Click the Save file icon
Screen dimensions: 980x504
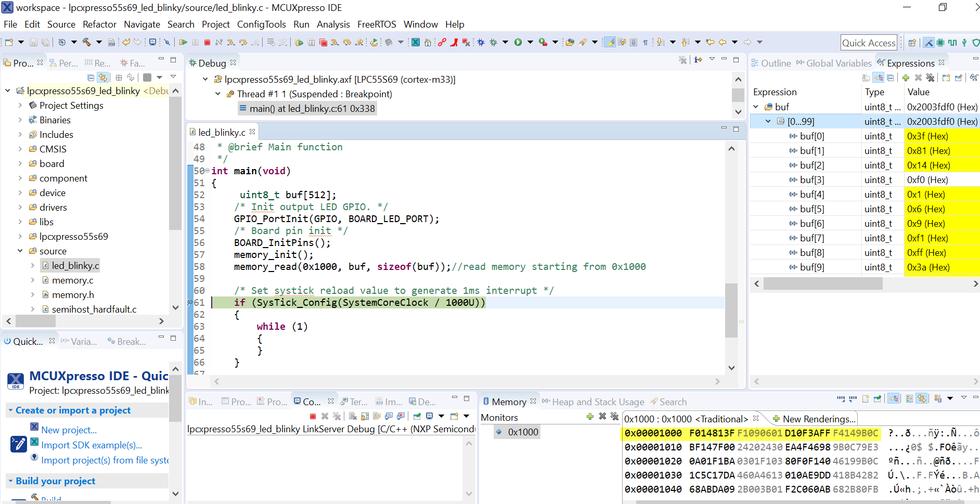33,42
